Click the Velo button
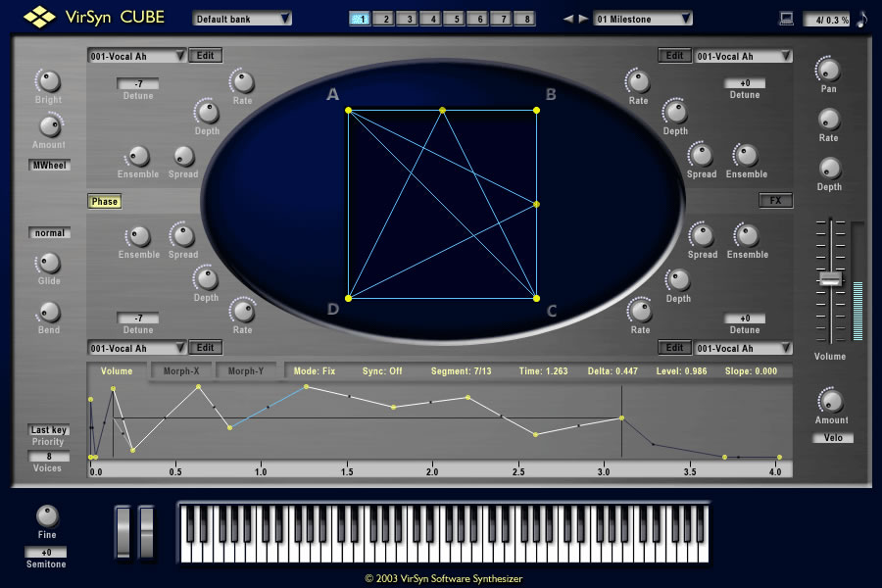The height and width of the screenshot is (588, 882). coord(833,438)
